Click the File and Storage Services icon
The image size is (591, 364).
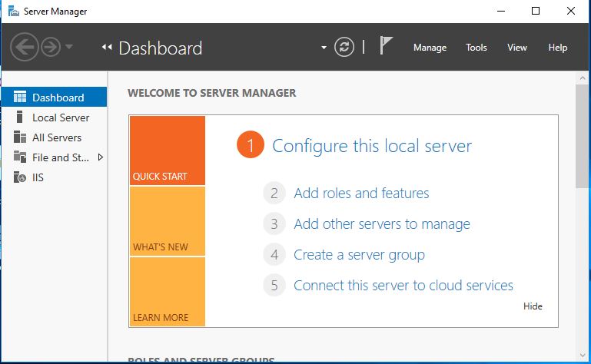[x=20, y=157]
